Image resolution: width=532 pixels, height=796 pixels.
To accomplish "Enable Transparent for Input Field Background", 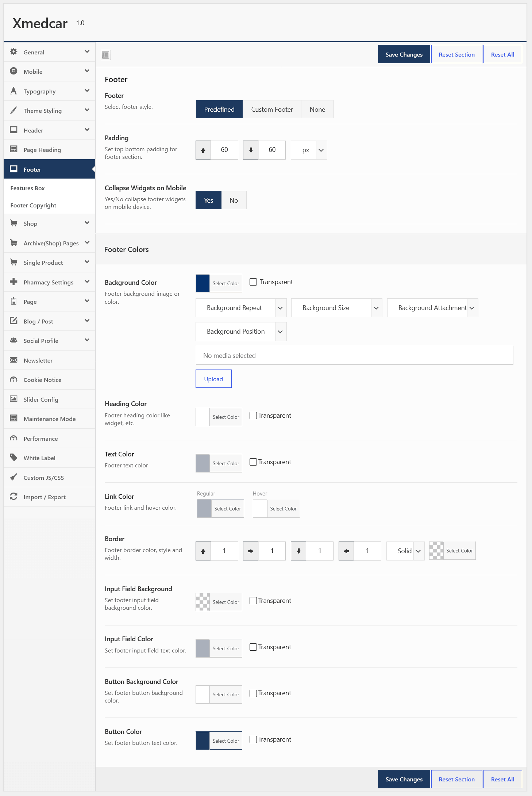I will [253, 601].
